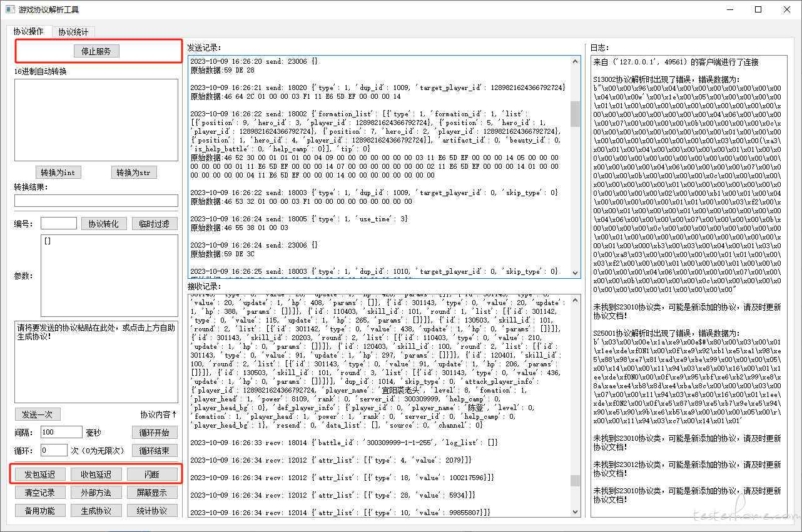
Task: Maximize the 游戏协议解析工具 window
Action: coord(758,9)
